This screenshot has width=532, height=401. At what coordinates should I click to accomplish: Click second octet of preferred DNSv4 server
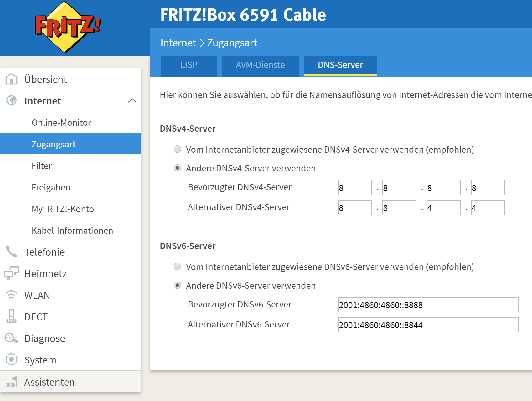tap(399, 188)
